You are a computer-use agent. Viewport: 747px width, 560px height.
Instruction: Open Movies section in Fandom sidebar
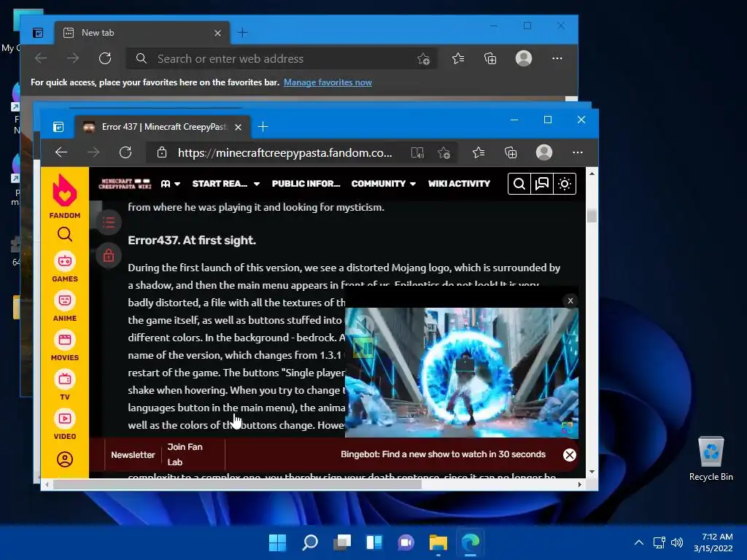tap(65, 346)
